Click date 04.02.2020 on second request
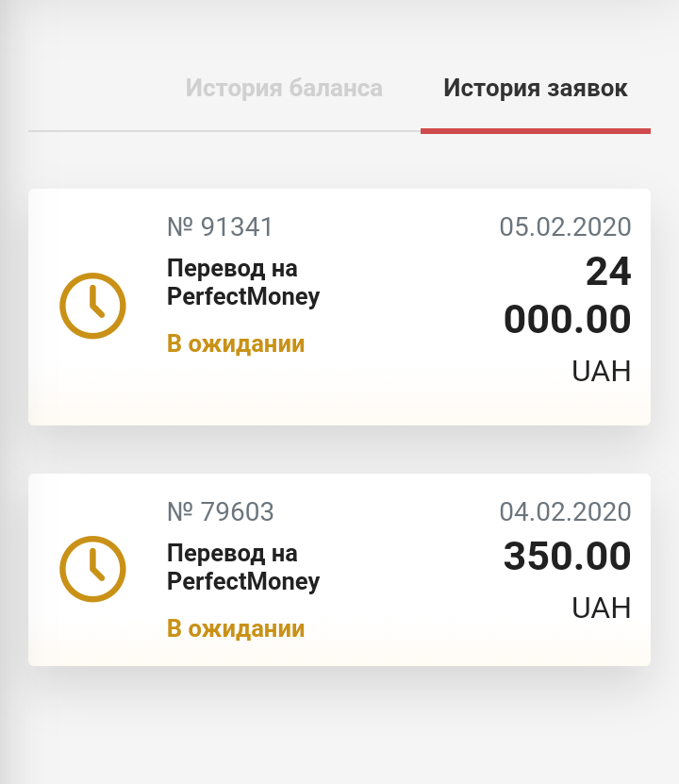 pos(565,512)
